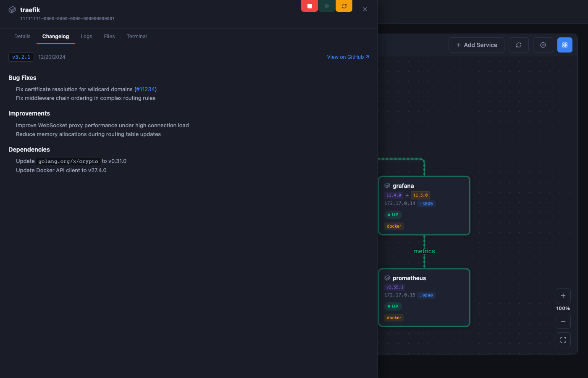This screenshot has height=378, width=588.
Task: Select the grafana service node title
Action: tap(403, 186)
